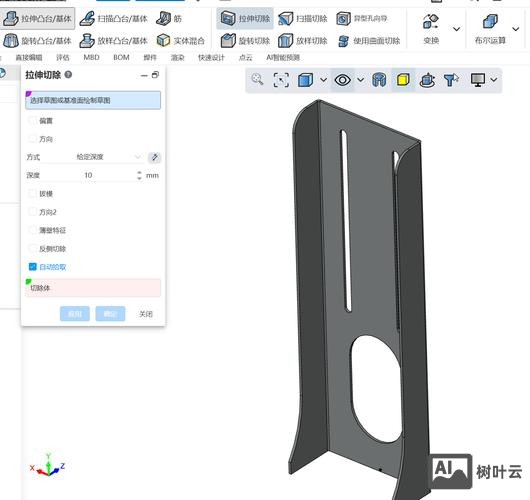Screen dimensions: 530x500
Task: Switch to the 渲染 tab
Action: [x=177, y=57]
